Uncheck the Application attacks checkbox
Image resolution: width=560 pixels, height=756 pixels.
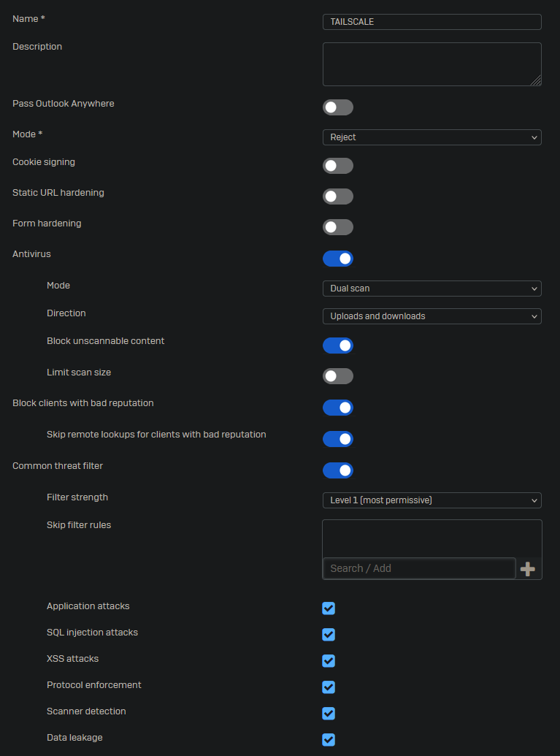pyautogui.click(x=329, y=608)
